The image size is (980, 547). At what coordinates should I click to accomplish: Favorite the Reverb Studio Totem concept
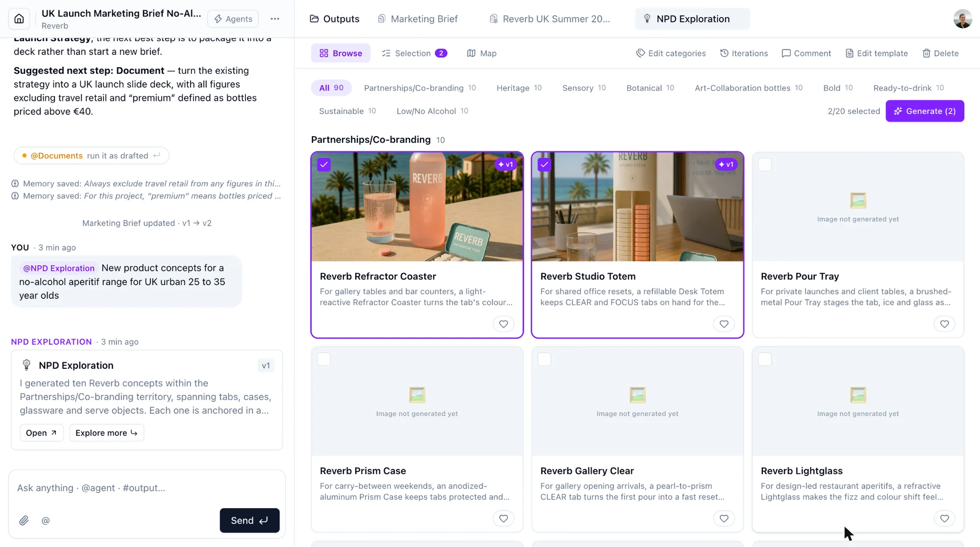click(x=724, y=324)
